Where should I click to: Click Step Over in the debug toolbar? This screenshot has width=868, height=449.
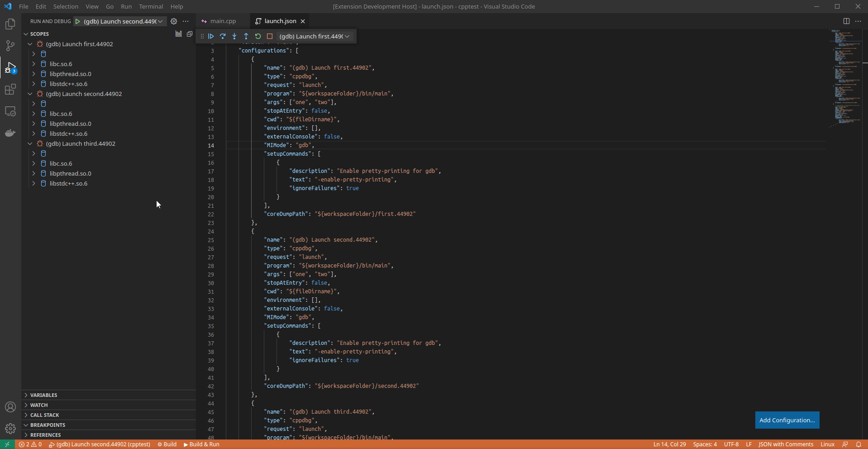[x=223, y=36]
